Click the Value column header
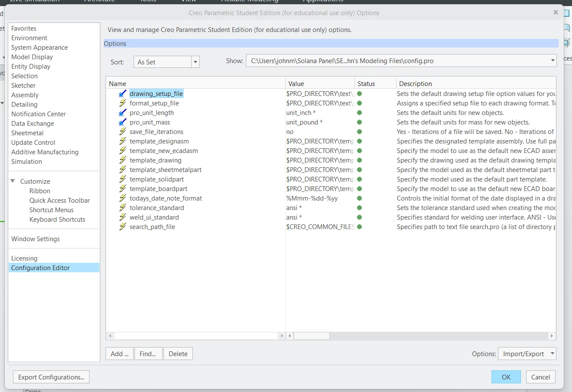 320,84
